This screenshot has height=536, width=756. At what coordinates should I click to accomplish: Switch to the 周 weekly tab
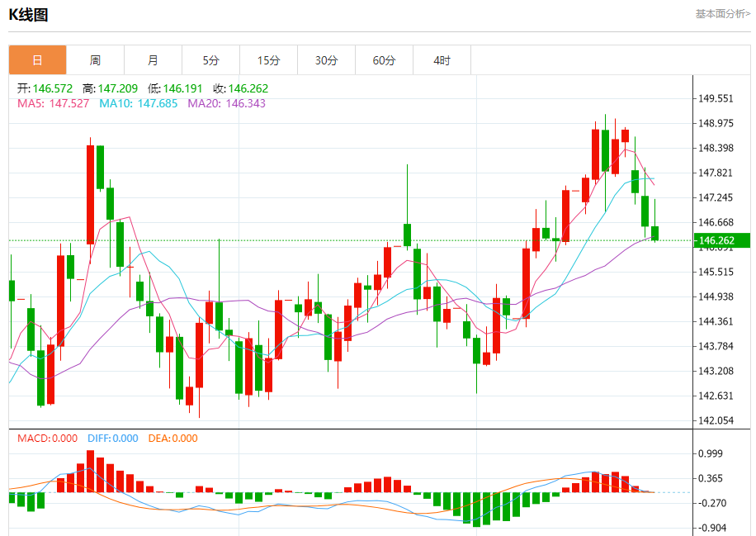pos(96,60)
